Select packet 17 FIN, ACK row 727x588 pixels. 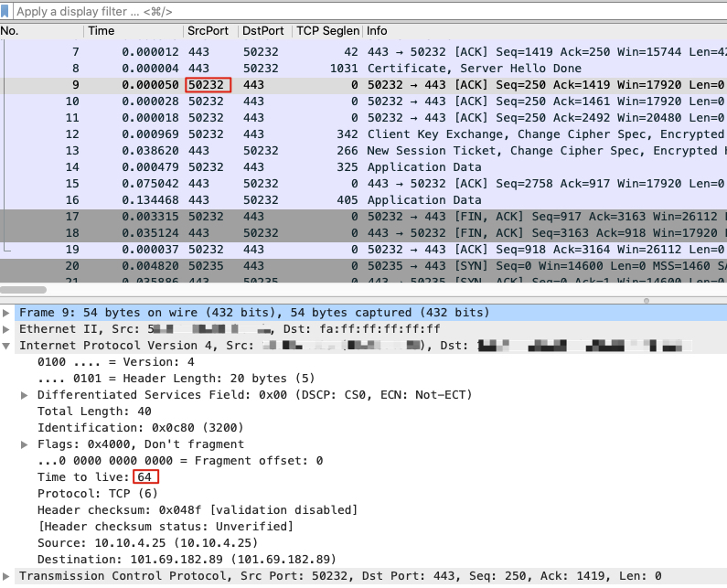click(x=364, y=217)
